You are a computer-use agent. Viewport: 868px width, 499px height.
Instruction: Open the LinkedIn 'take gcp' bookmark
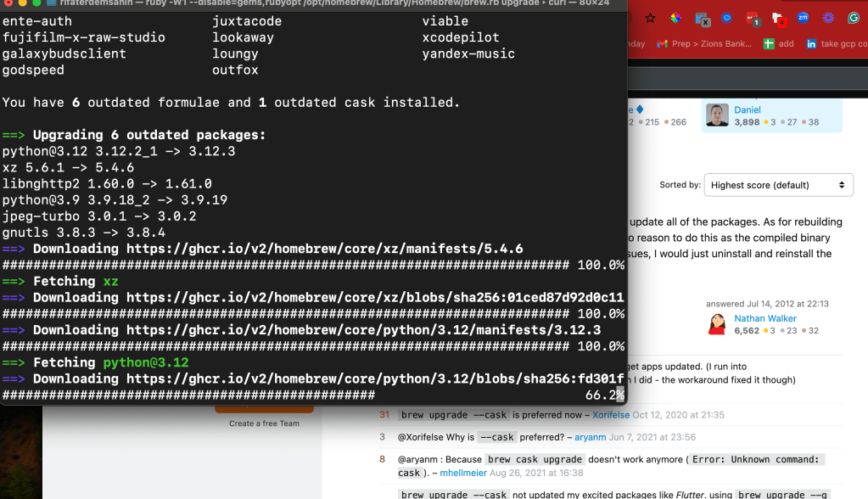click(x=837, y=44)
